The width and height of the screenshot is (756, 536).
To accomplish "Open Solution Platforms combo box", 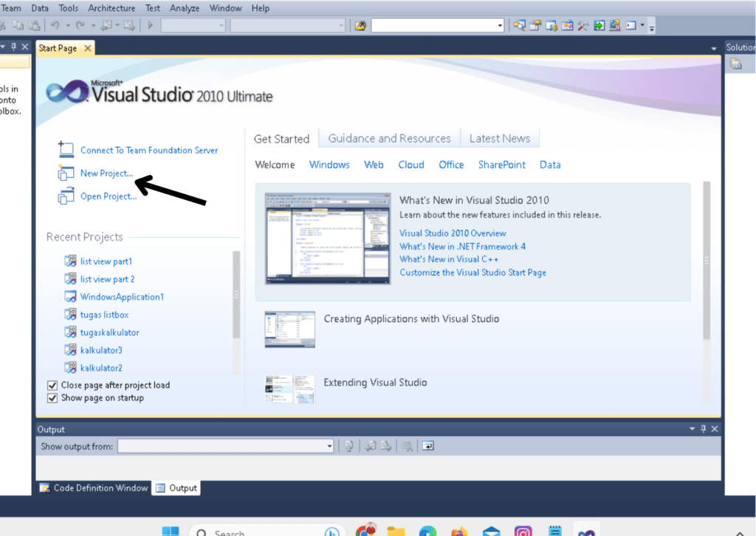I will (287, 26).
